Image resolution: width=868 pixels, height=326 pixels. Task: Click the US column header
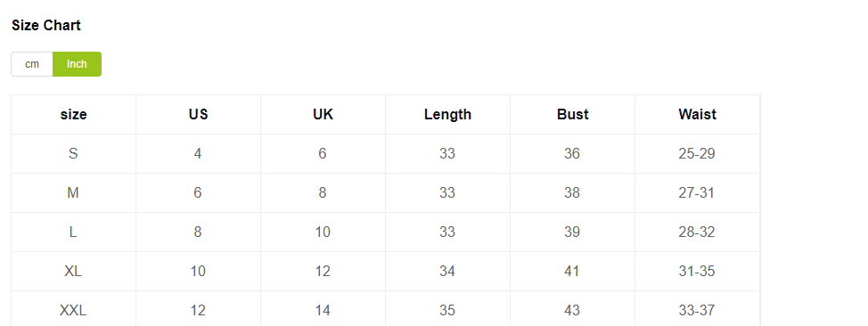[x=198, y=115]
